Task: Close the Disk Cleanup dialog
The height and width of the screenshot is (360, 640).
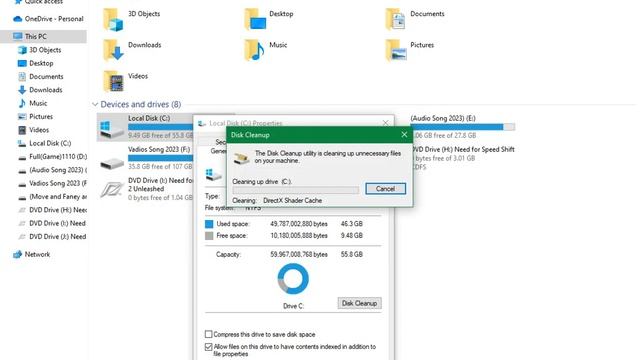Action: click(x=404, y=135)
